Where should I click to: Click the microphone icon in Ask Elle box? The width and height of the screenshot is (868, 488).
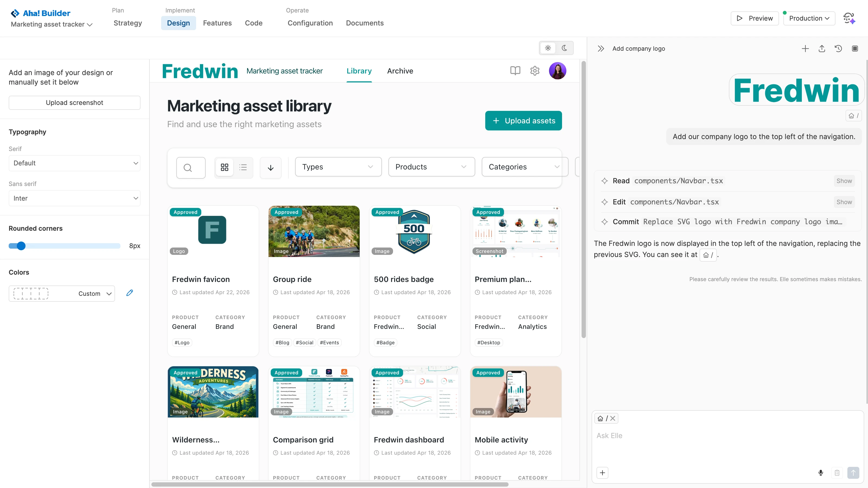[821, 473]
